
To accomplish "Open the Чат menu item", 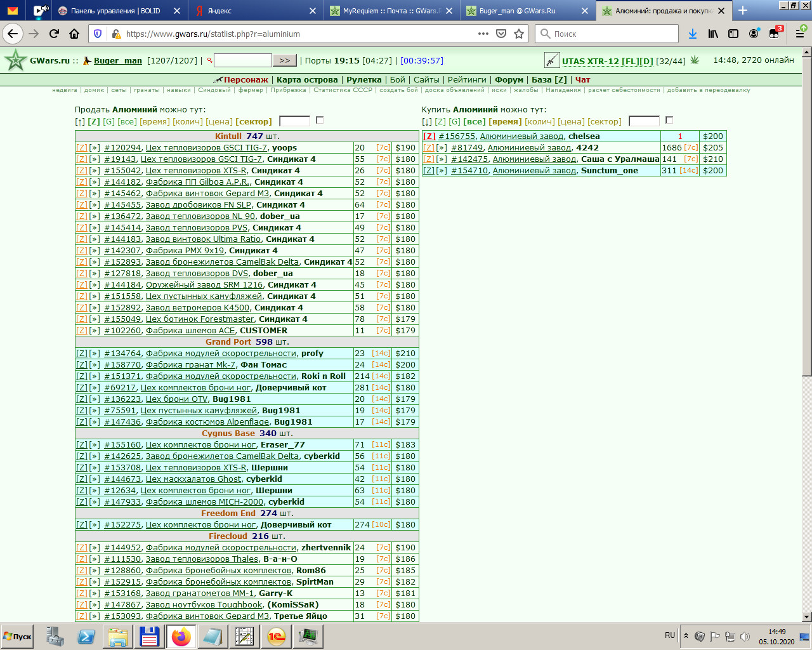I will point(582,79).
